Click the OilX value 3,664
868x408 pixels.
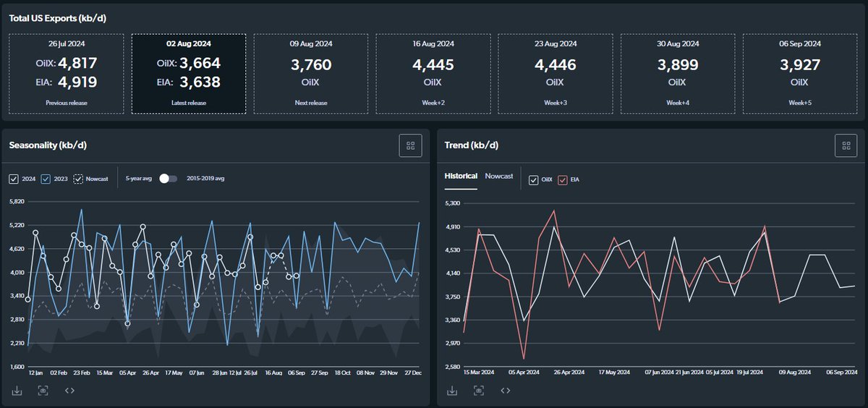point(199,63)
